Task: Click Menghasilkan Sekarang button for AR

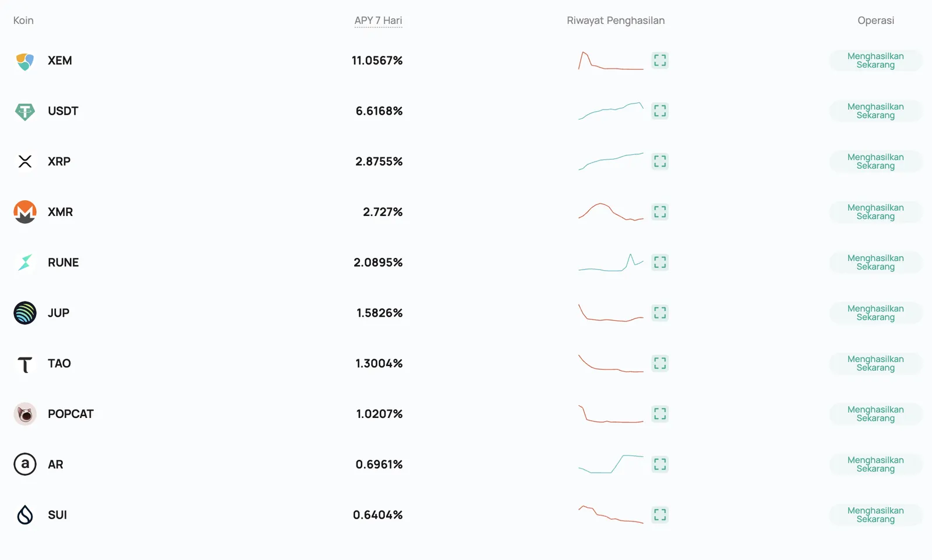Action: click(x=875, y=465)
